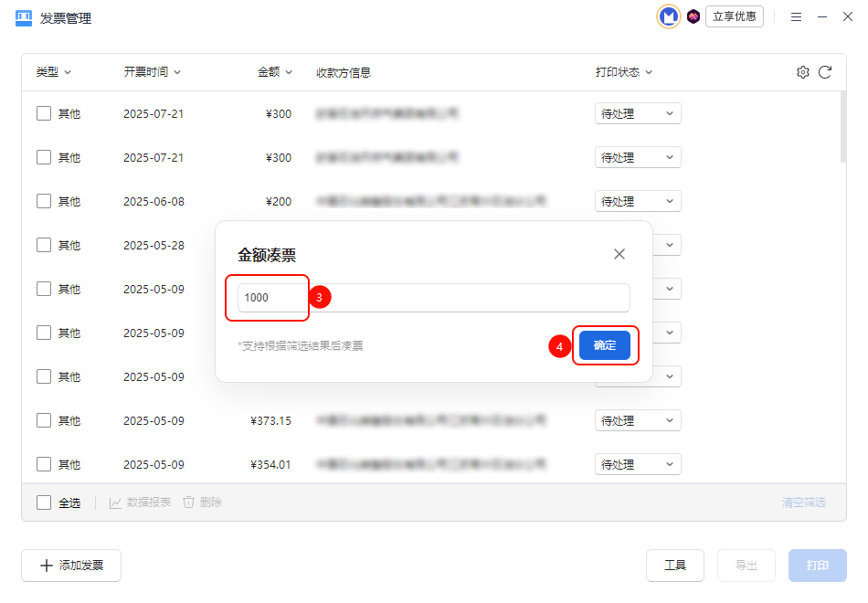Image resolution: width=868 pixels, height=603 pixels.
Task: Check the first 2025-07-21 invoice row
Action: click(x=44, y=114)
